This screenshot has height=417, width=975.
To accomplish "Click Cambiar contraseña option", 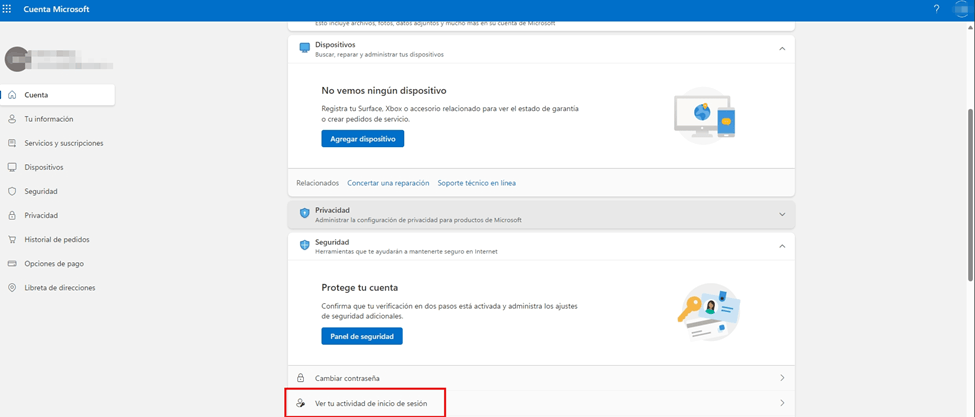I will point(541,378).
